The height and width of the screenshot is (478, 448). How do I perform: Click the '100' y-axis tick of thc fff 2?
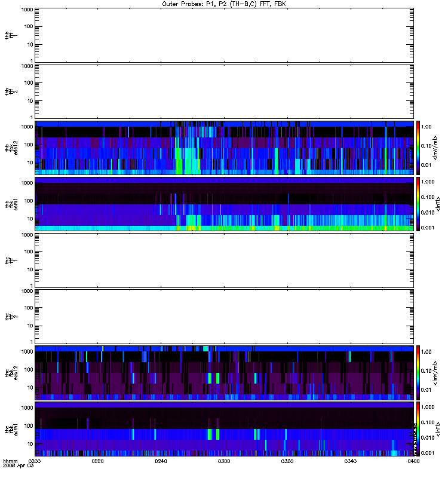(29, 308)
